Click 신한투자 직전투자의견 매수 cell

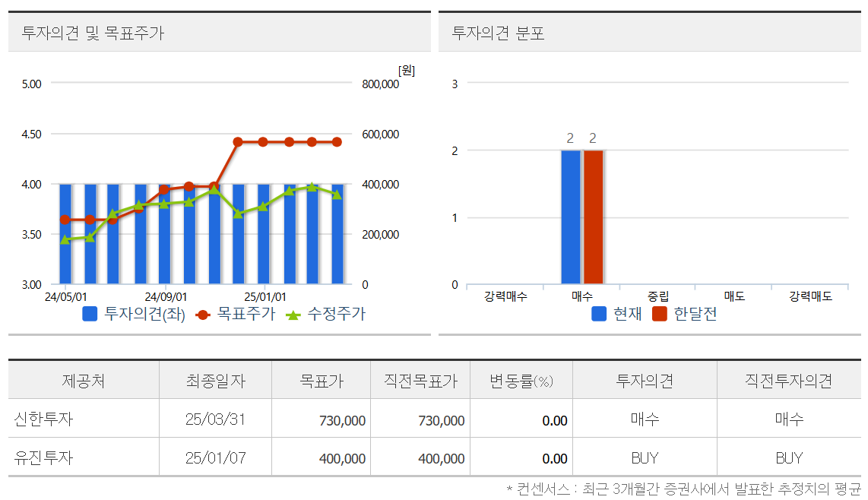pyautogui.click(x=789, y=419)
